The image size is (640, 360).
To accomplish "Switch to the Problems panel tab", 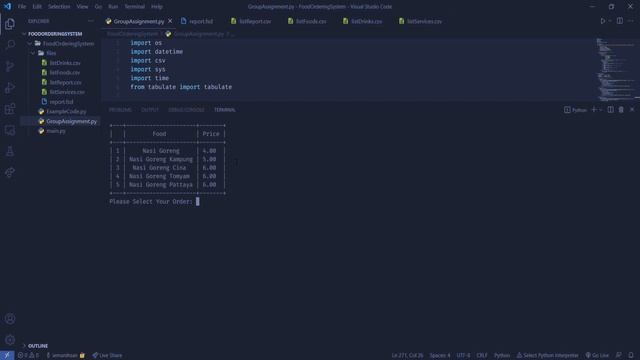I will tap(120, 110).
